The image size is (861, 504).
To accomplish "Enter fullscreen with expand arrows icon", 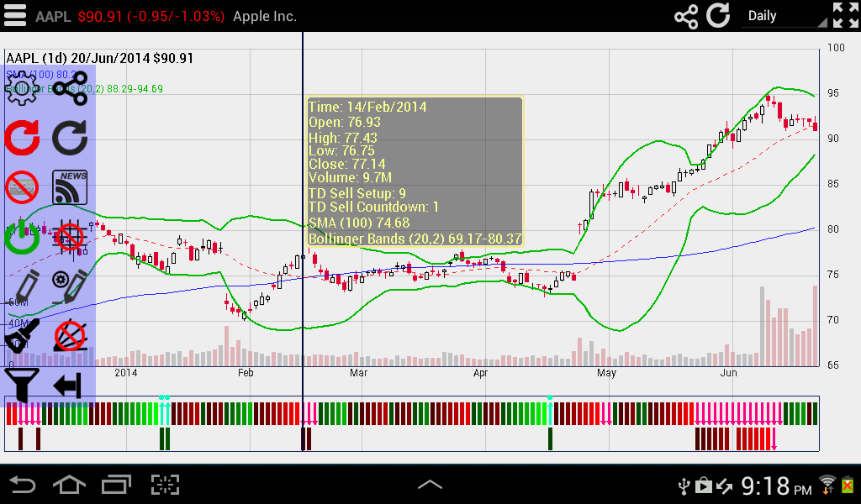I will 845,16.
